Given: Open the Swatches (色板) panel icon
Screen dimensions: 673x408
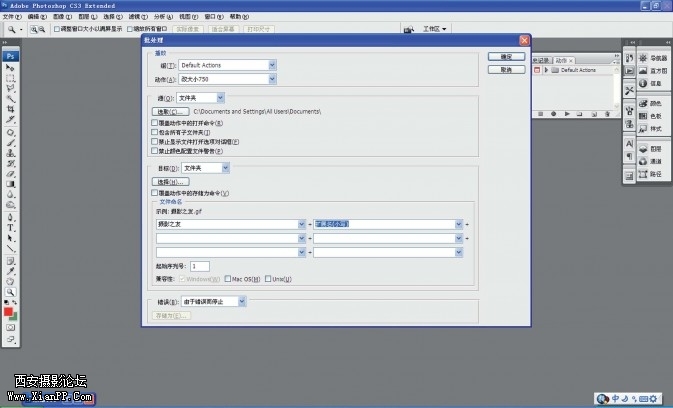Looking at the screenshot, I should 650,116.
